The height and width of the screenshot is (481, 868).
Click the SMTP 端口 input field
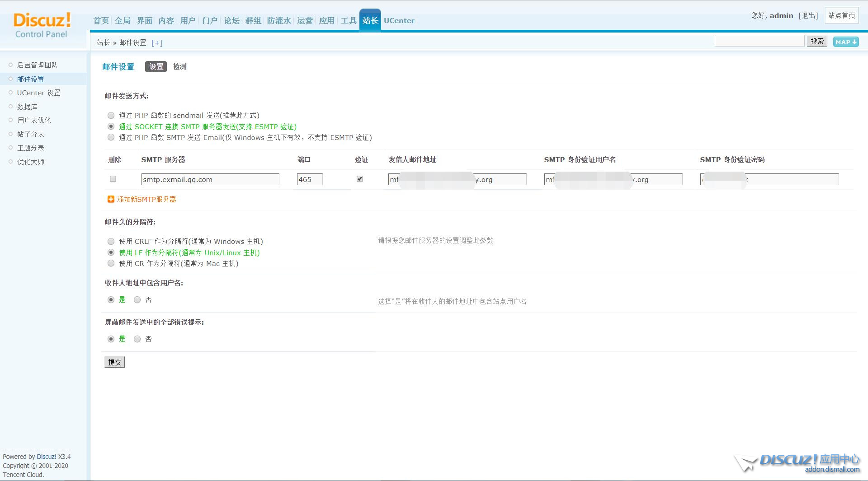click(x=309, y=179)
